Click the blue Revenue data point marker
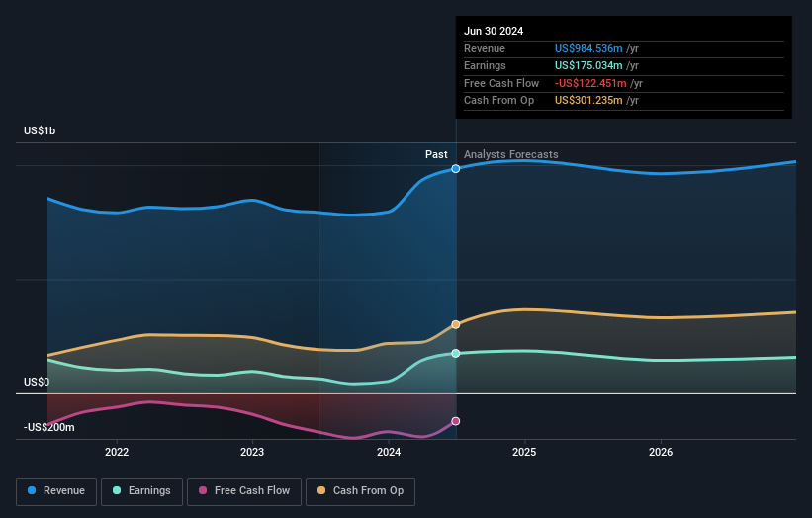The image size is (812, 518). pyautogui.click(x=455, y=169)
